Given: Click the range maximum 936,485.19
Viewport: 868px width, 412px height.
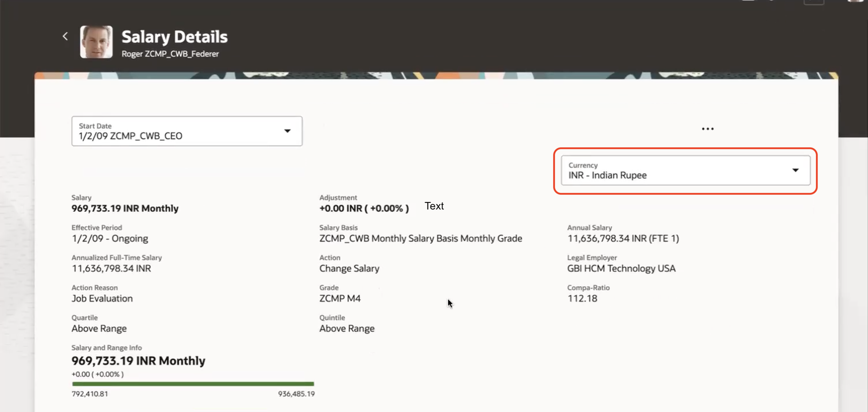Looking at the screenshot, I should pyautogui.click(x=296, y=394).
